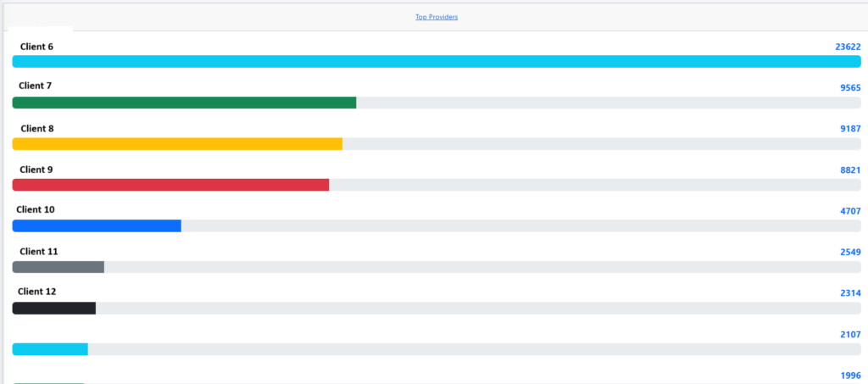Select the 9565 count value
Image resolution: width=868 pixels, height=384 pixels.
coord(850,86)
